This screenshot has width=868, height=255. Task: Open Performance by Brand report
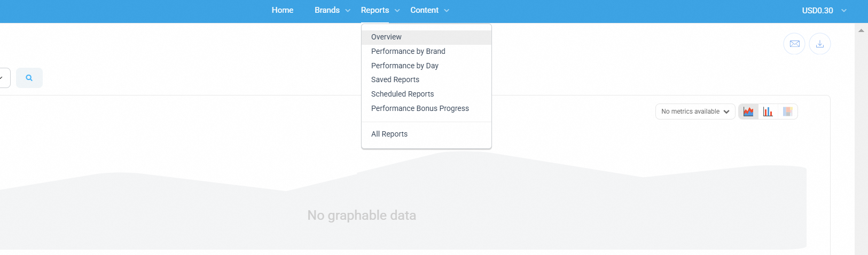tap(408, 51)
